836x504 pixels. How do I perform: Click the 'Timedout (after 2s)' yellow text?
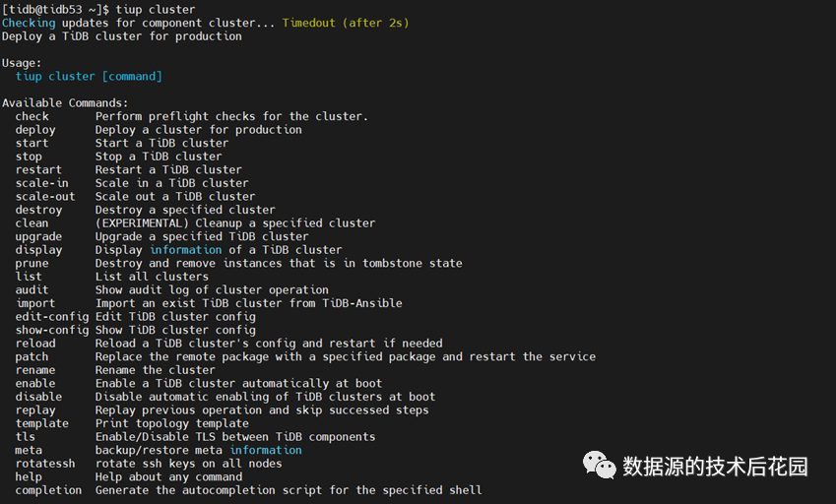tap(345, 23)
